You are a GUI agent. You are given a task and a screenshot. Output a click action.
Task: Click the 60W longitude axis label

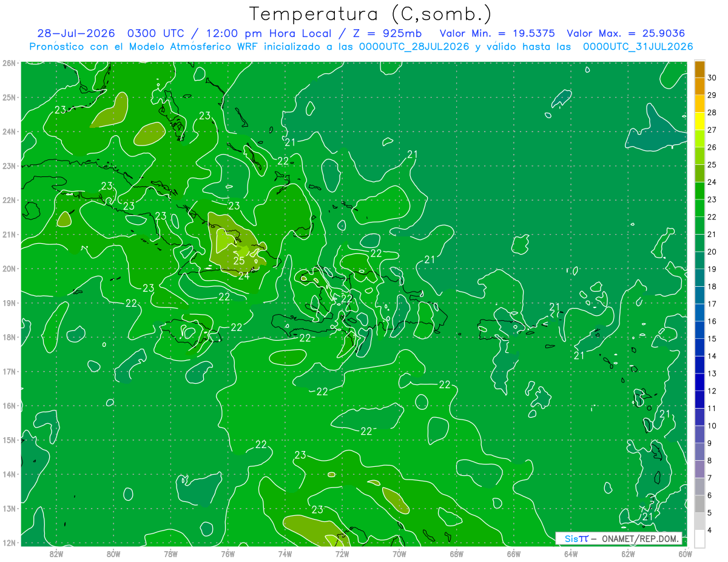685,554
